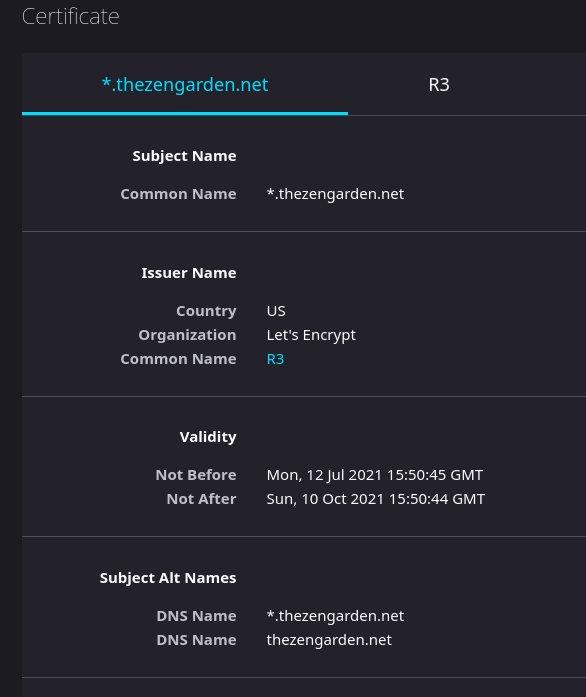586x697 pixels.
Task: Click the Not Before field label
Action: point(196,475)
